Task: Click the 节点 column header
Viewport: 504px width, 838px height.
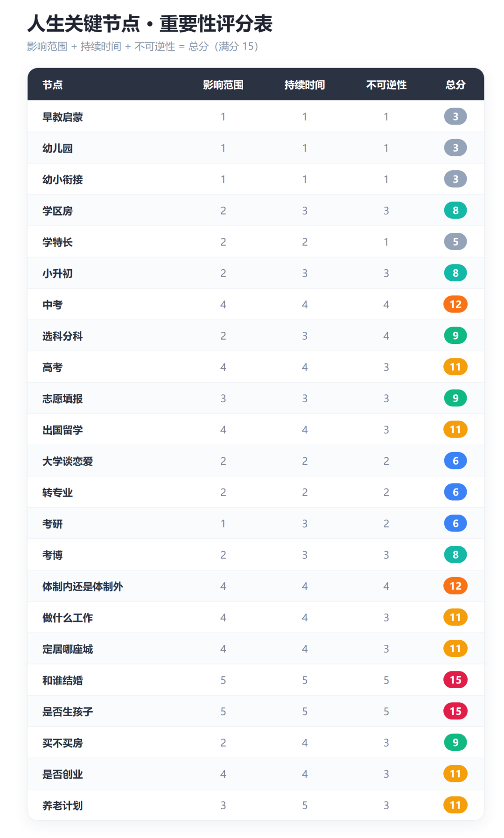Action: coord(52,84)
